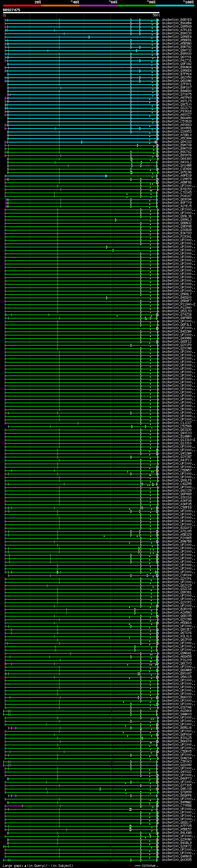Select the UniRef100_C1MHT9 label
The height and width of the screenshot is (868, 197).
(x=177, y=179)
